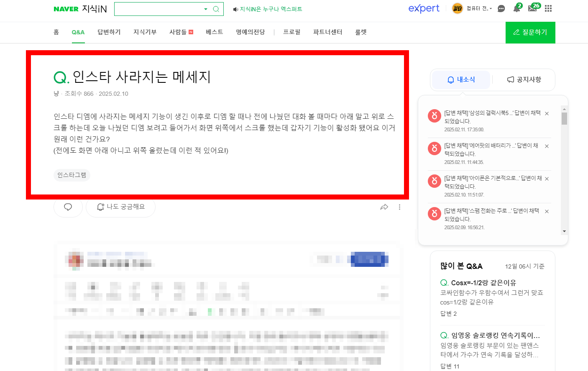588x371 pixels.
Task: Click the notification list scrollbar thumb
Action: click(564, 119)
